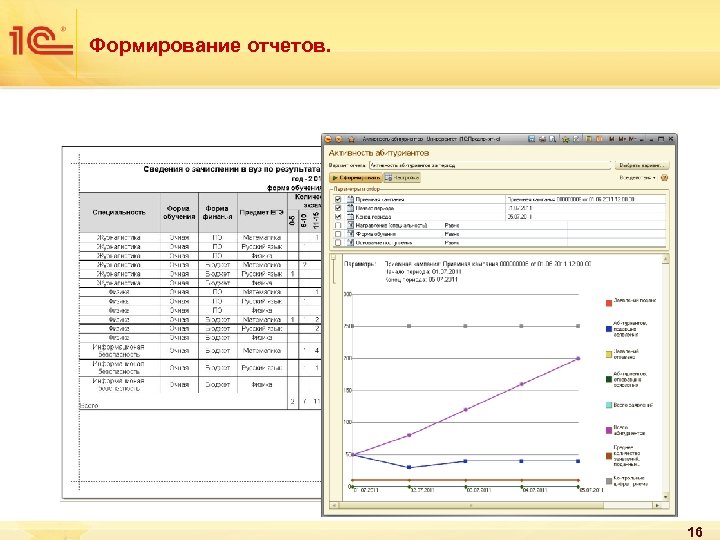720x540 pixels.
Task: Click dark green legend swatch Абитуриентов, отозвавших
Action: (609, 379)
